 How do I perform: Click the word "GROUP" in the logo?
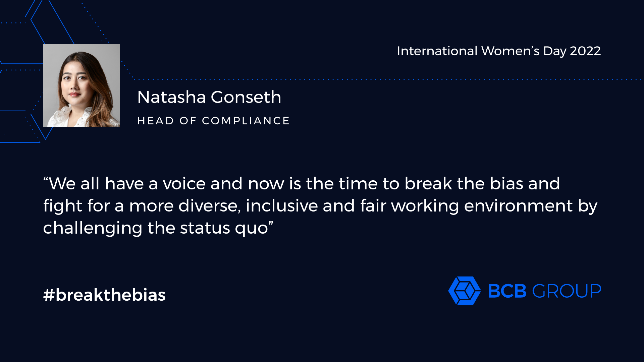[x=567, y=291]
